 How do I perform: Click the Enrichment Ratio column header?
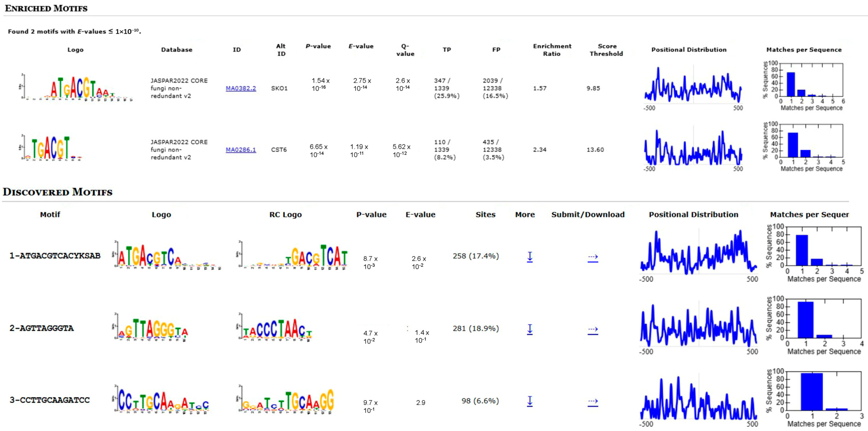click(x=552, y=49)
